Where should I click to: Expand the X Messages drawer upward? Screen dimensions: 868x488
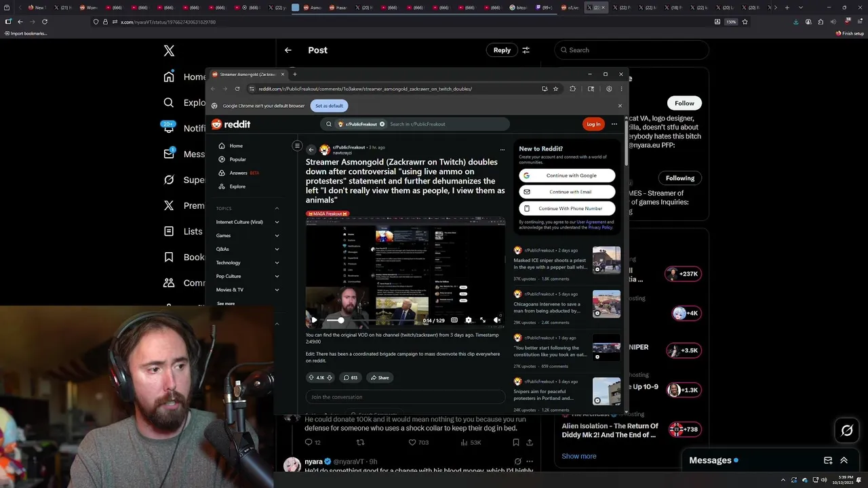pyautogui.click(x=844, y=460)
